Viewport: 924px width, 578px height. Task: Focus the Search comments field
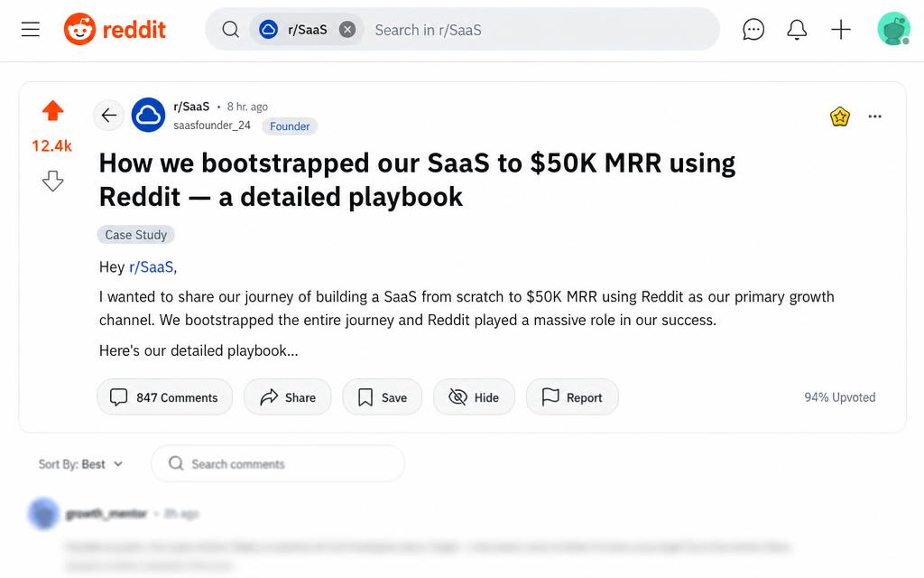point(278,463)
